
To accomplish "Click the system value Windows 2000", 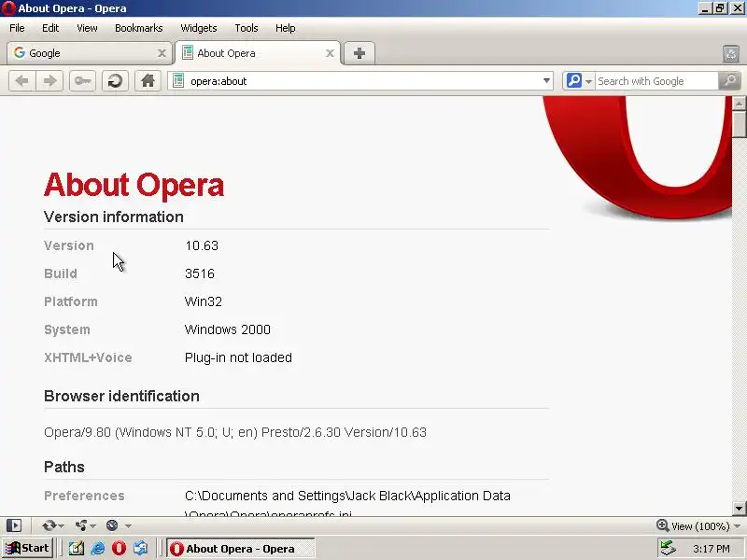I will click(x=228, y=329).
